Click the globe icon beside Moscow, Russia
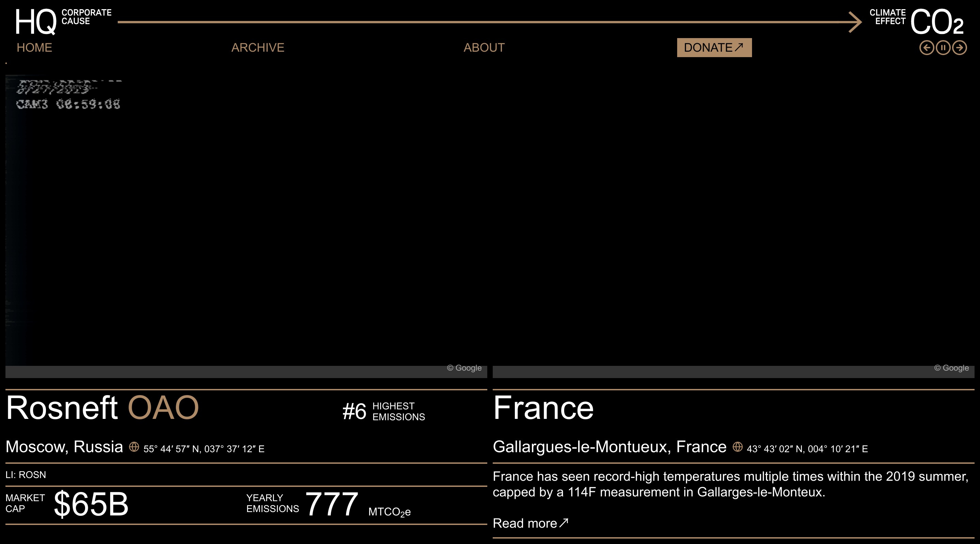 tap(134, 447)
